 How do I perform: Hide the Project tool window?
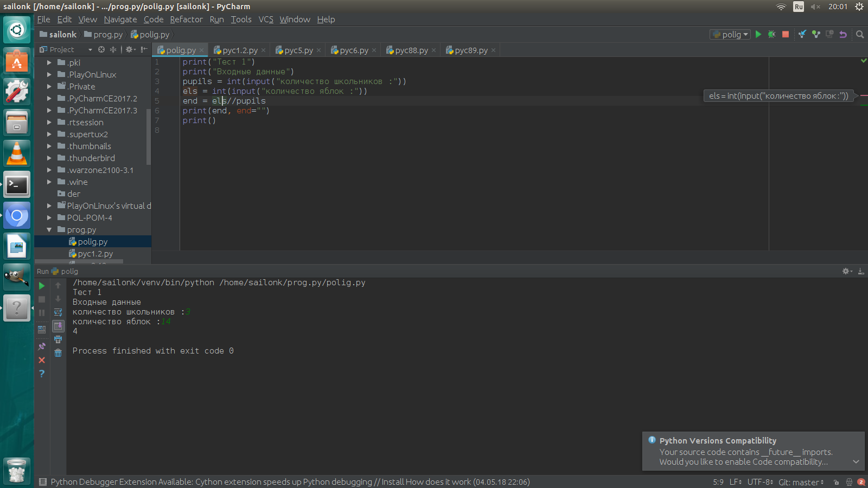pyautogui.click(x=144, y=49)
